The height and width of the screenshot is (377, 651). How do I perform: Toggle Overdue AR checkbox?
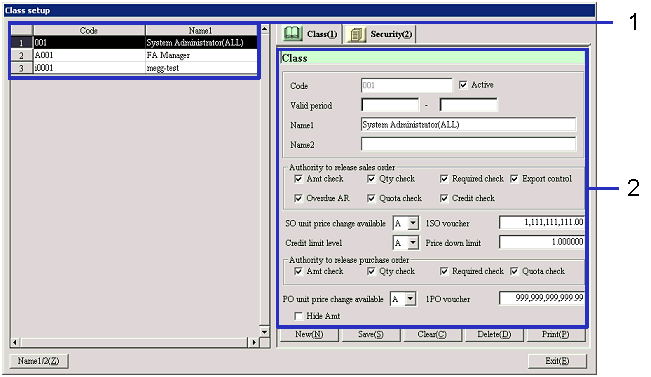[298, 198]
